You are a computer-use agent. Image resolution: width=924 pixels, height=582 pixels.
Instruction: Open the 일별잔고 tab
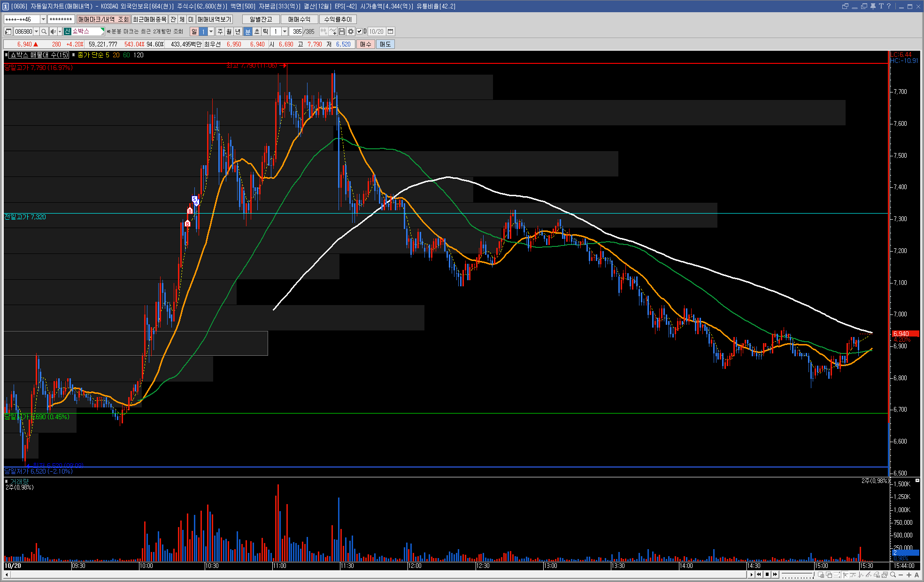261,19
